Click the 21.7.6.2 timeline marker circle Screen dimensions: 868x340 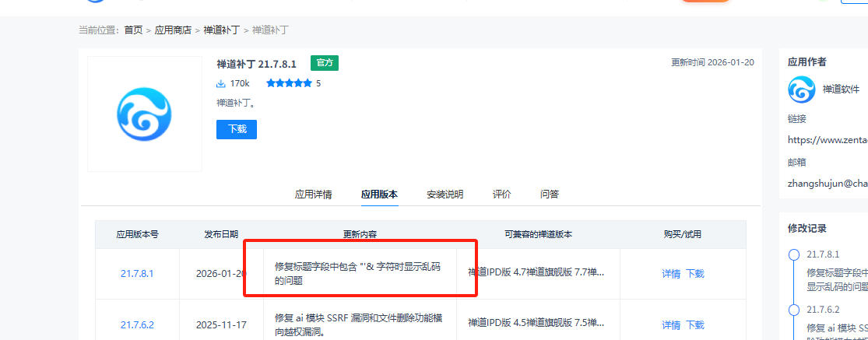(794, 310)
